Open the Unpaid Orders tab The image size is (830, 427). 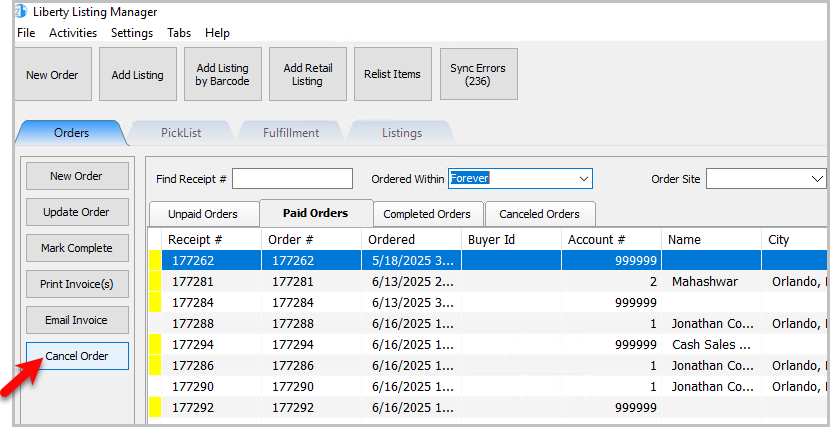click(x=203, y=214)
